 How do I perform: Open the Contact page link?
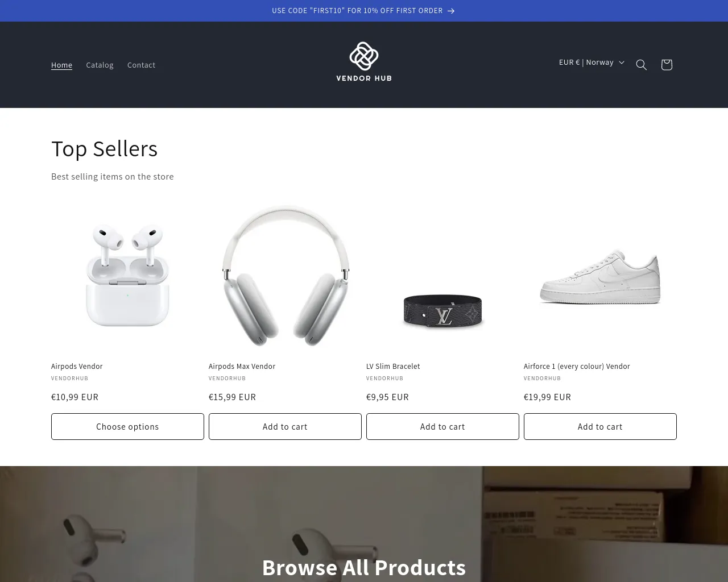click(x=141, y=65)
